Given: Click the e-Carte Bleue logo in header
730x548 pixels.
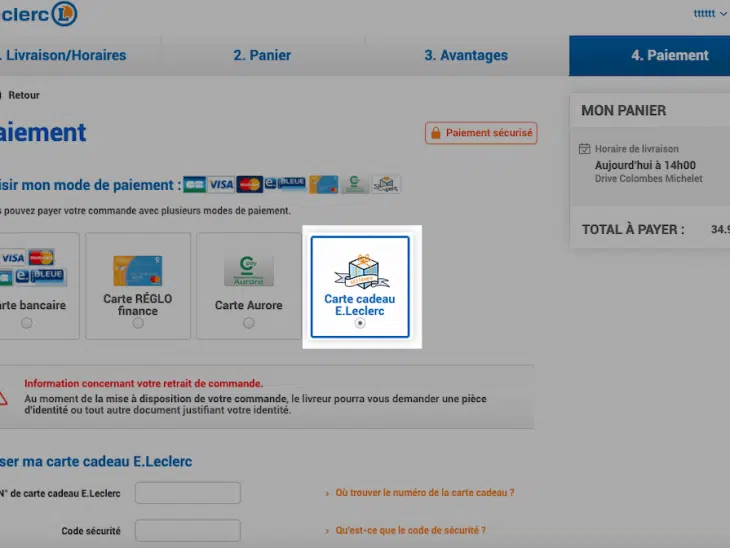Looking at the screenshot, I should coord(285,183).
